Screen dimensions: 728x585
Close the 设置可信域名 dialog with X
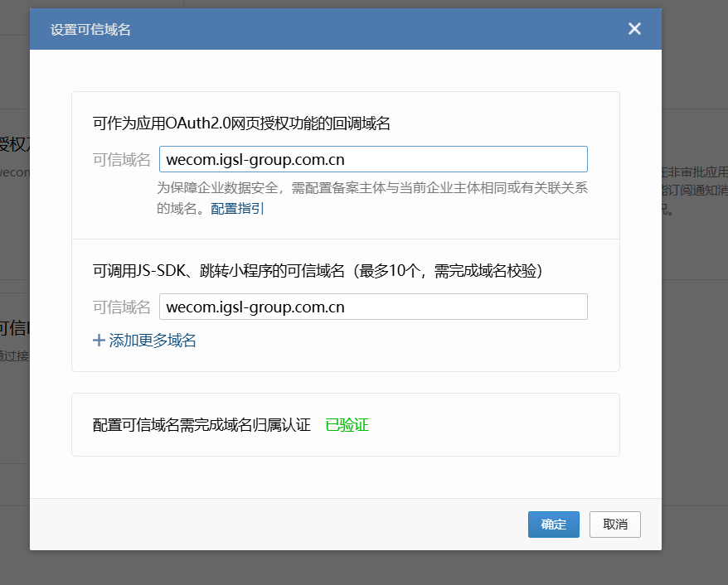click(x=634, y=29)
